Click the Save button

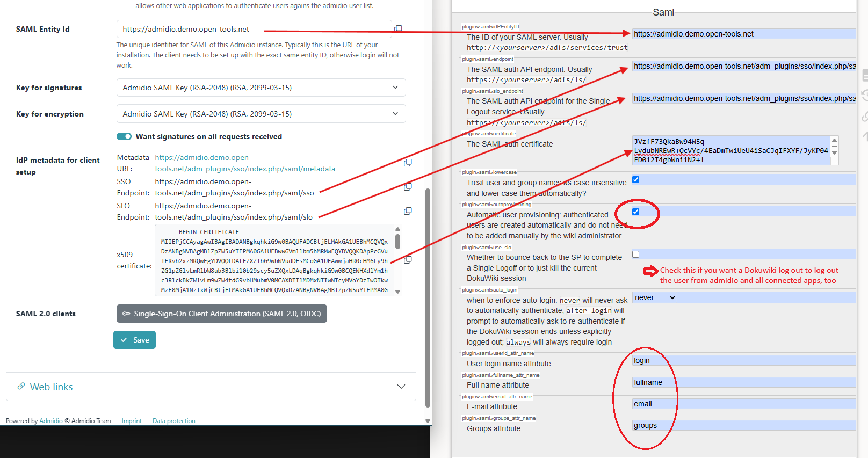[x=134, y=340]
